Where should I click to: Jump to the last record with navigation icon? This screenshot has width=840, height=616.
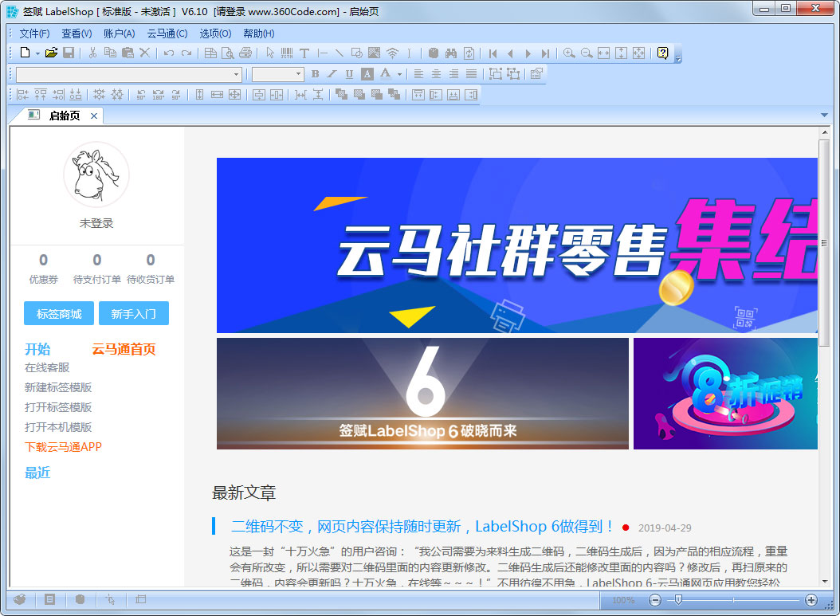pyautogui.click(x=546, y=54)
